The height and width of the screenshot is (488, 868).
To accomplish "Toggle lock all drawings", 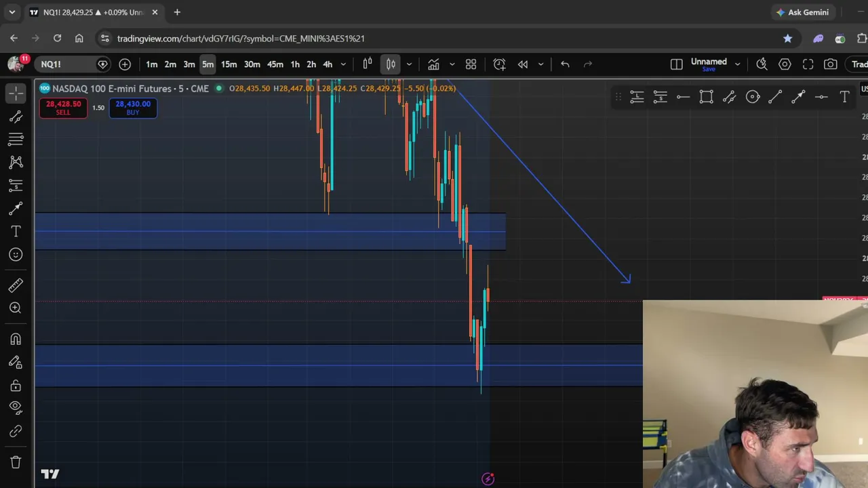I will pos(16,385).
